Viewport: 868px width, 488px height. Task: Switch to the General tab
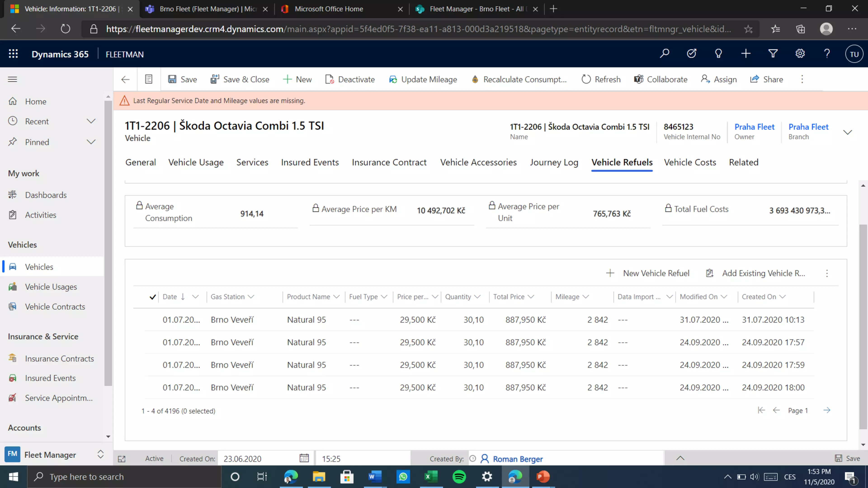click(x=141, y=162)
